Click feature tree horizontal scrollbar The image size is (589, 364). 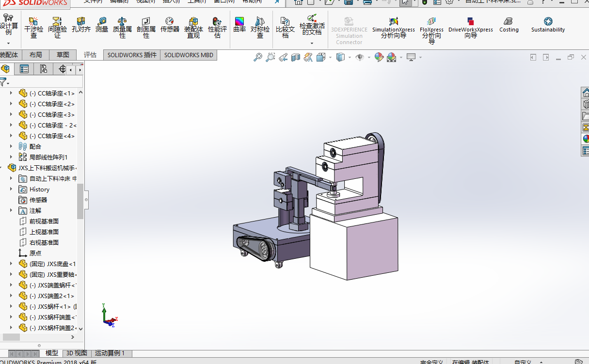pos(10,337)
